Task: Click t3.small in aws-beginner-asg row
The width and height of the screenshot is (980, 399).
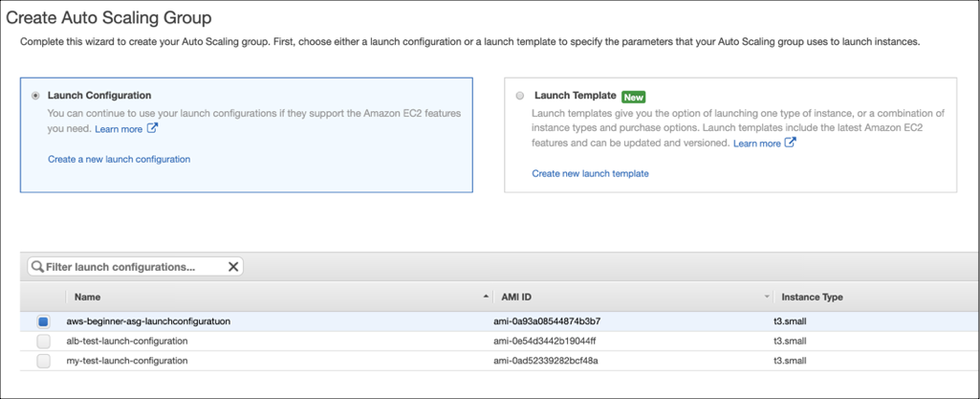Action: pos(790,321)
